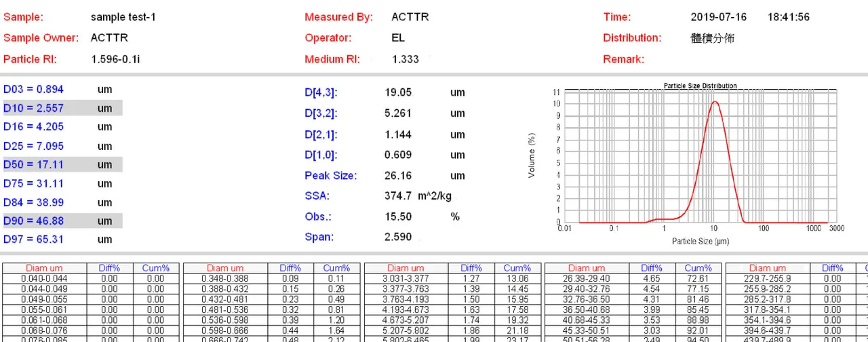The width and height of the screenshot is (868, 342).
Task: Click the Particle Size Distribution chart title
Action: tap(701, 86)
